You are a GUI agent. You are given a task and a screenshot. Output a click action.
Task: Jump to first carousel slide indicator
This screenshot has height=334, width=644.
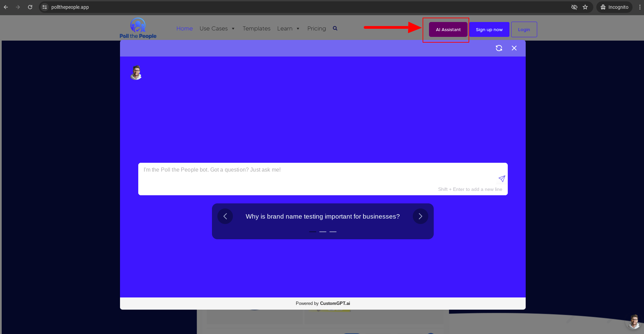(x=313, y=232)
